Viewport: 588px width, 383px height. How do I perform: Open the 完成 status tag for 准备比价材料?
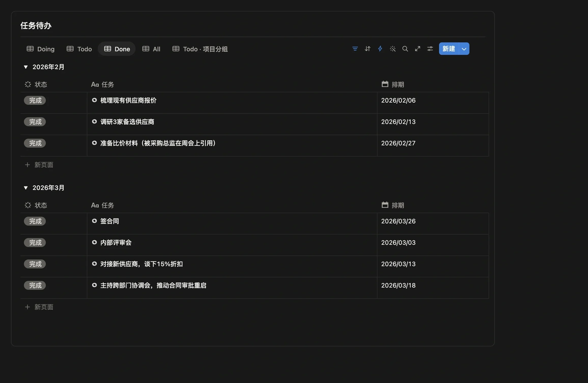click(x=35, y=143)
